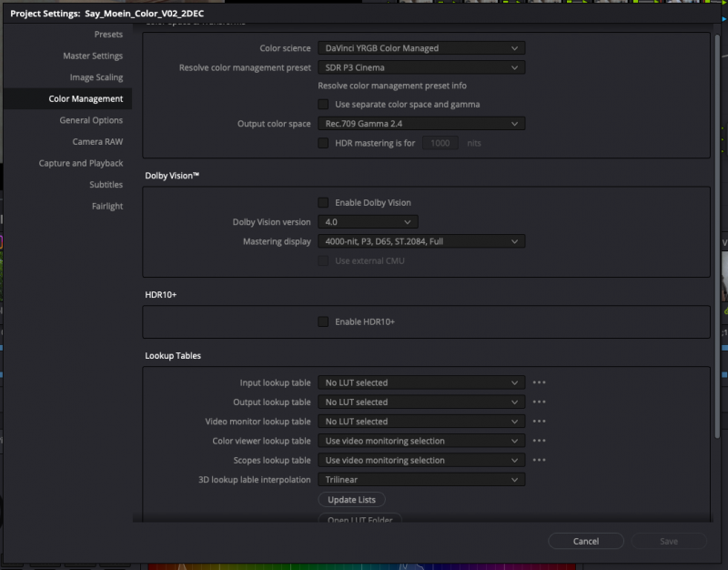Click the Cancel button

(x=586, y=541)
